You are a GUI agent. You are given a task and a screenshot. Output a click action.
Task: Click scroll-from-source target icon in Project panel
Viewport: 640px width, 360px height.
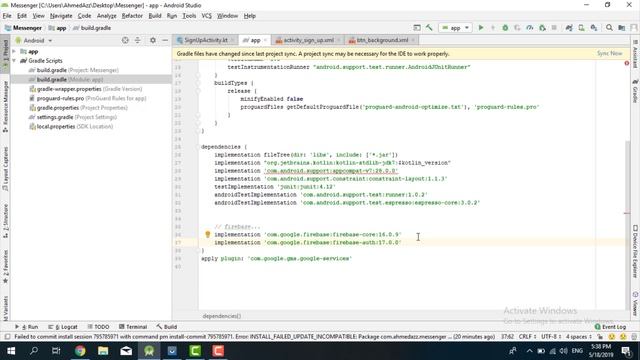click(x=125, y=40)
